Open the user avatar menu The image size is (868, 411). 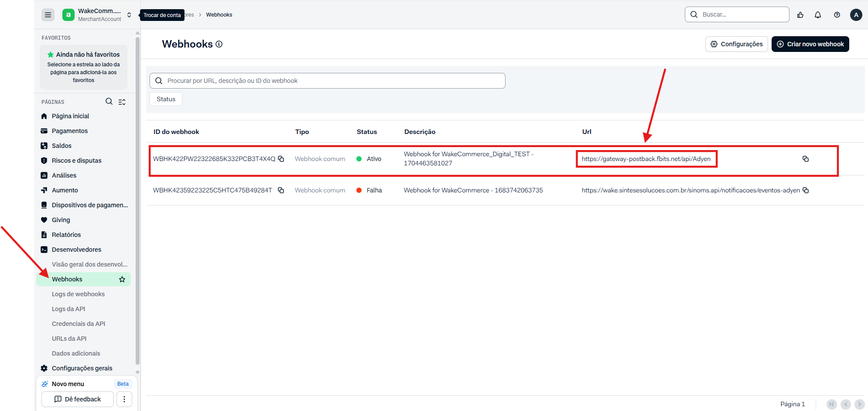(x=856, y=15)
